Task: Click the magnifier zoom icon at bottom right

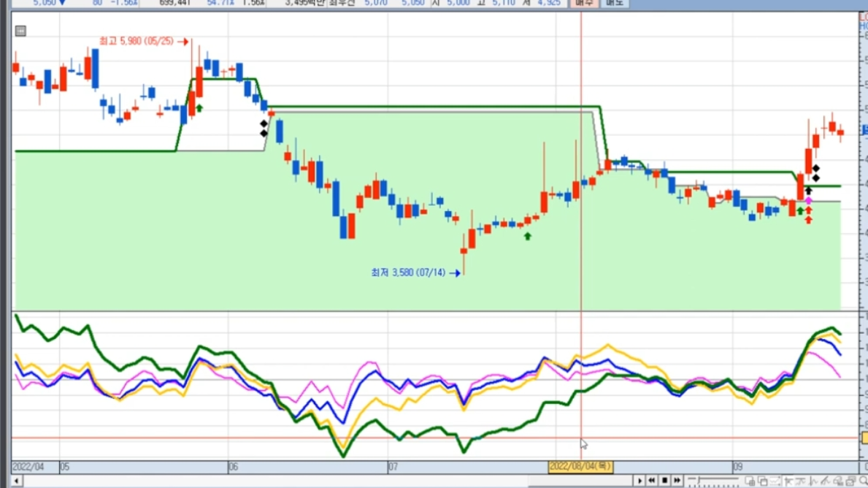Action: (x=863, y=481)
